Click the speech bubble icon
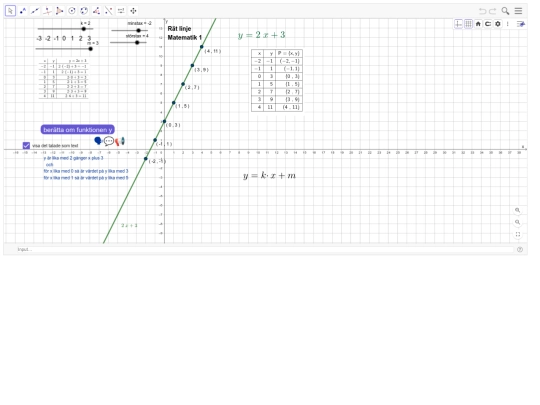 tap(109, 141)
